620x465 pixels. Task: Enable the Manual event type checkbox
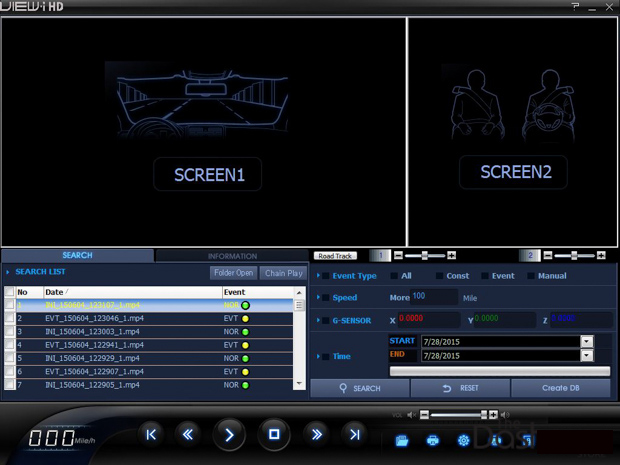pyautogui.click(x=530, y=276)
